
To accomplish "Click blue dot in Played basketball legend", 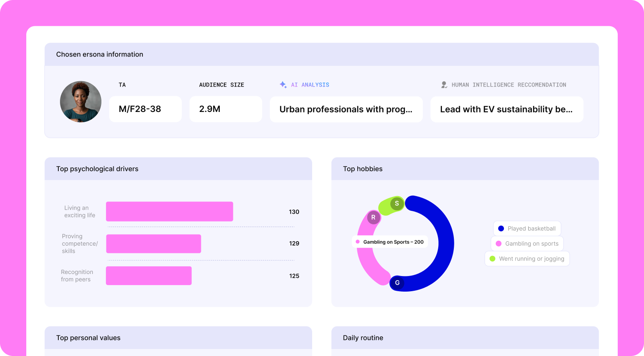I will pyautogui.click(x=501, y=228).
